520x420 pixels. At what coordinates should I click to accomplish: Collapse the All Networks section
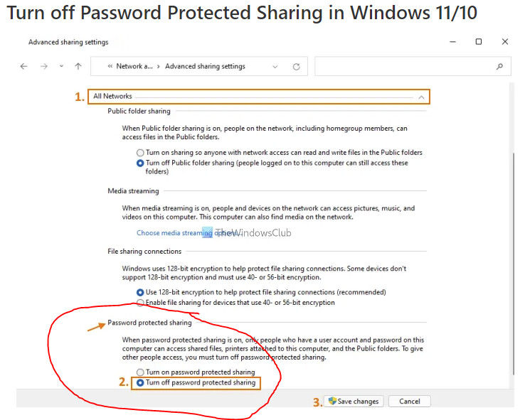coord(421,97)
